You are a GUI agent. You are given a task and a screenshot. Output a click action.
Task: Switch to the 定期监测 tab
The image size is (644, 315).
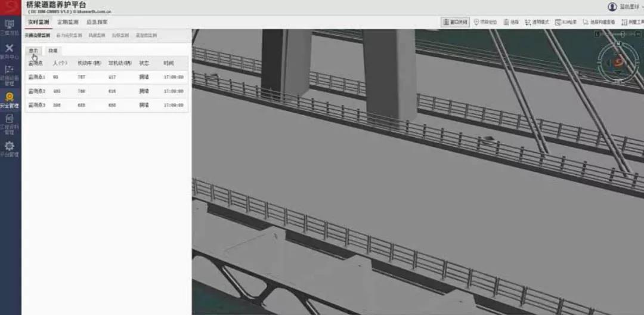pos(68,22)
